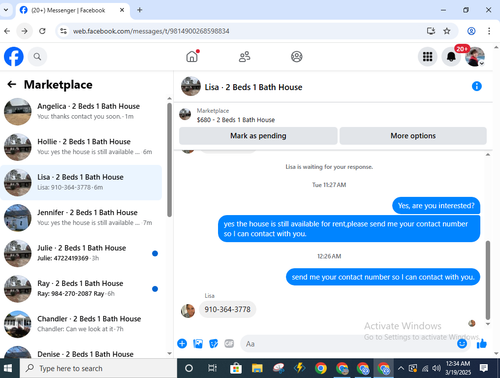Viewport: 500px width, 378px height.
Task: Click the message 910-364-3778 from Lisa
Action: point(227,309)
